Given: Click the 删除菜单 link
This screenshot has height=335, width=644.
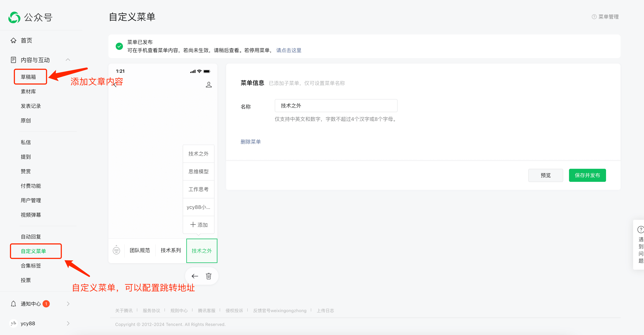Looking at the screenshot, I should 250,142.
